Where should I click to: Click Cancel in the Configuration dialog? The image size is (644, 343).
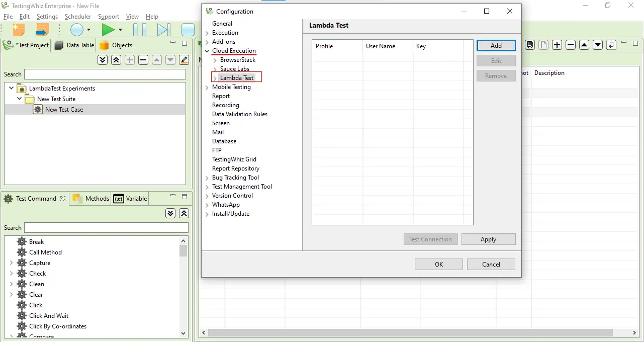tap(491, 264)
